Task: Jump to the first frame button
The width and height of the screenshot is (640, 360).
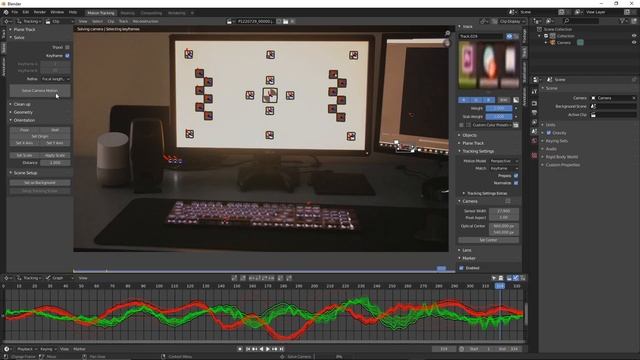Action: pos(248,349)
